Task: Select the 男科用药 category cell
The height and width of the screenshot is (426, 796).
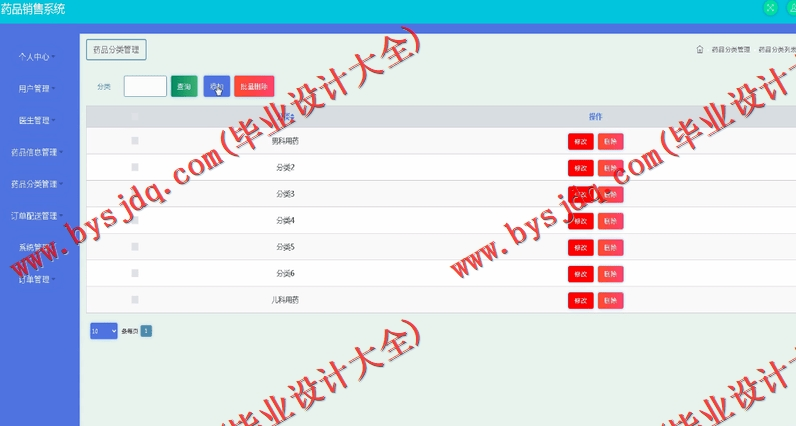Action: [x=285, y=141]
